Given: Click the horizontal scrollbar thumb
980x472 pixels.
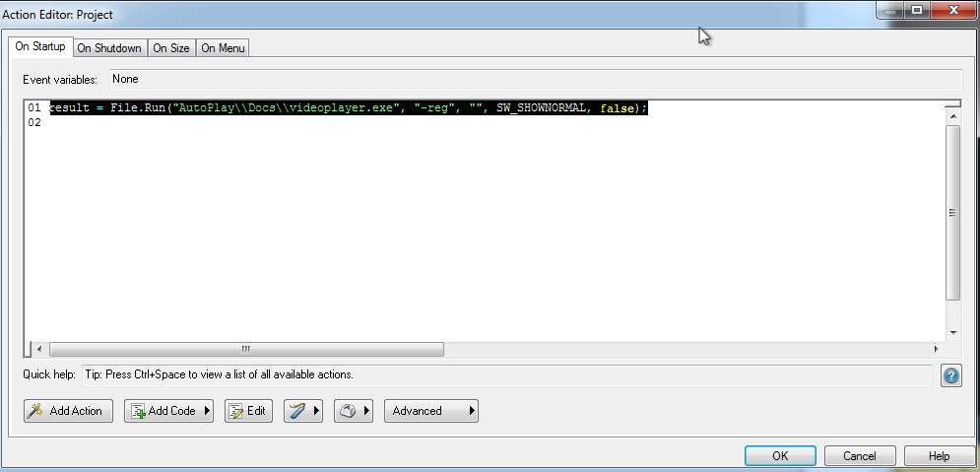Looking at the screenshot, I should tap(246, 349).
